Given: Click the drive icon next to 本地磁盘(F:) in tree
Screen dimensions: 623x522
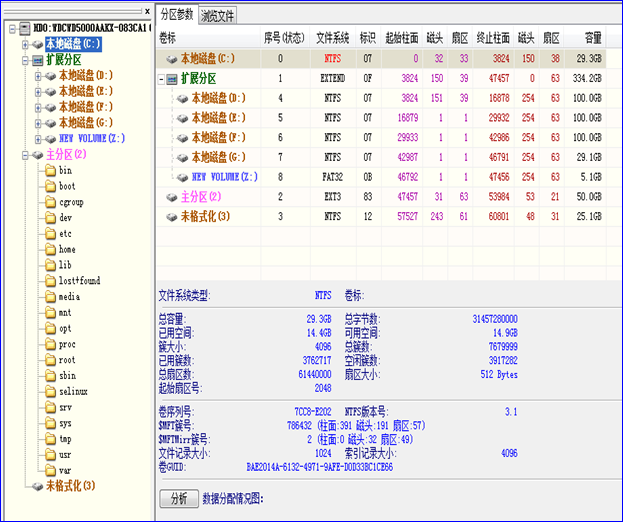Looking at the screenshot, I should point(50,107).
